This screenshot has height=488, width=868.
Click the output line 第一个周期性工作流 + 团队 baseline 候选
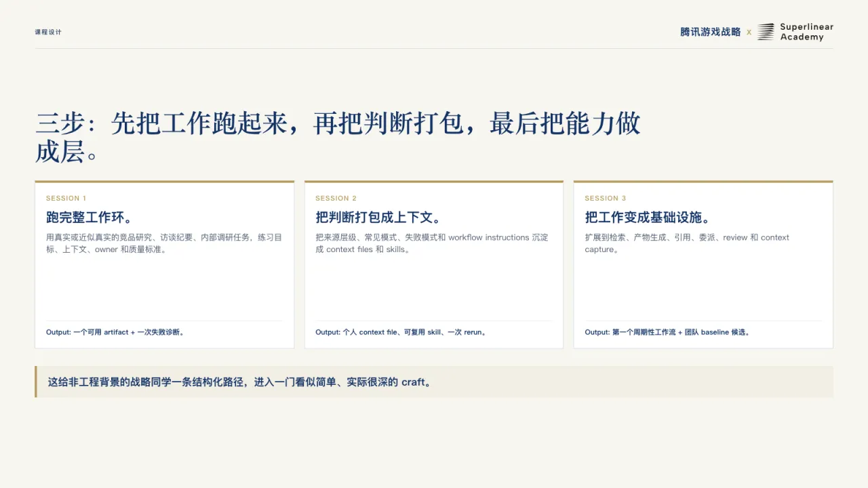point(669,332)
